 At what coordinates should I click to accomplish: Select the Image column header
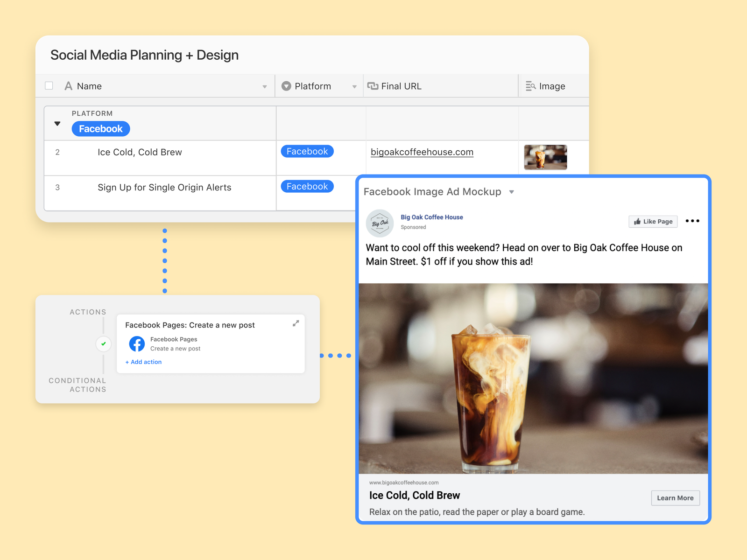coord(554,86)
